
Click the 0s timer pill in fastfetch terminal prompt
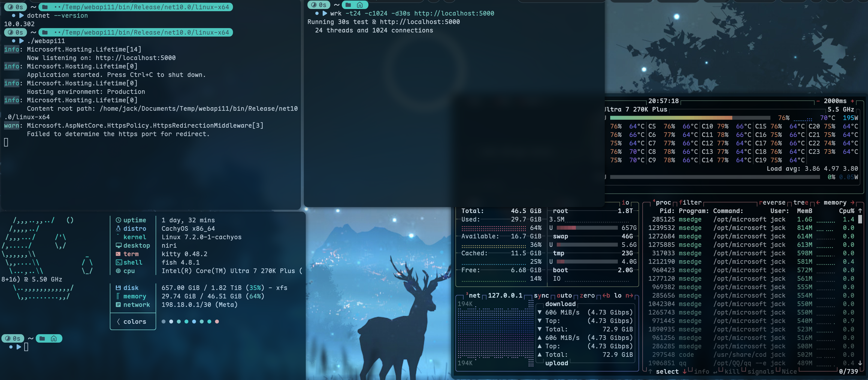(13, 338)
